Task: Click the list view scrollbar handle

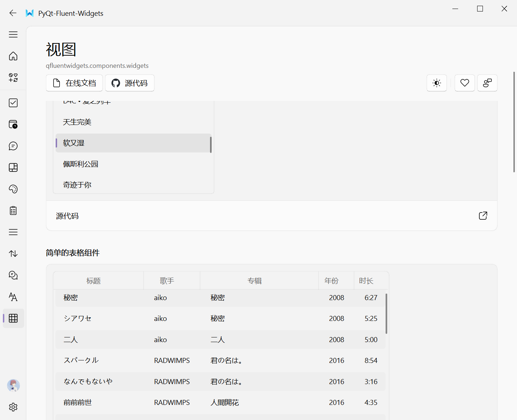Action: pos(211,145)
